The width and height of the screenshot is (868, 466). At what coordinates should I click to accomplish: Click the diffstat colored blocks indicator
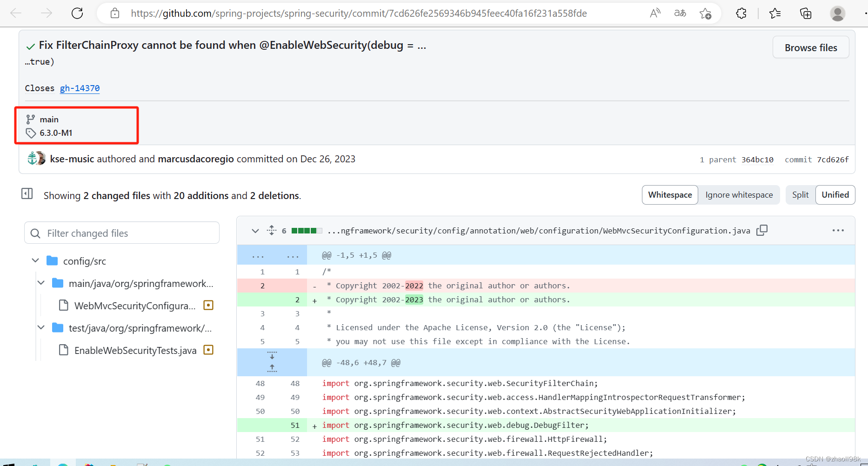[x=307, y=231]
